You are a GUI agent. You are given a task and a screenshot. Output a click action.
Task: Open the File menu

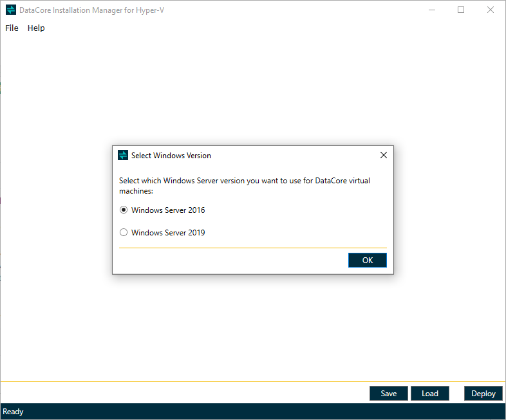[x=12, y=28]
